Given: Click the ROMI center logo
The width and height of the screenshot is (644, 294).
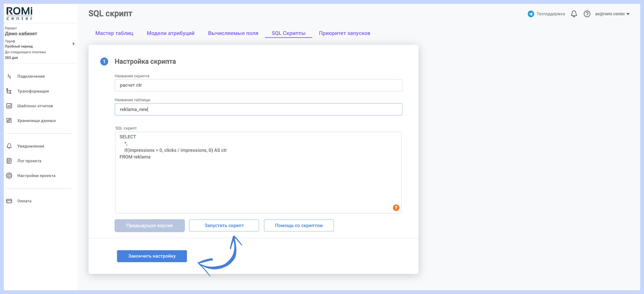Looking at the screenshot, I should [x=20, y=13].
